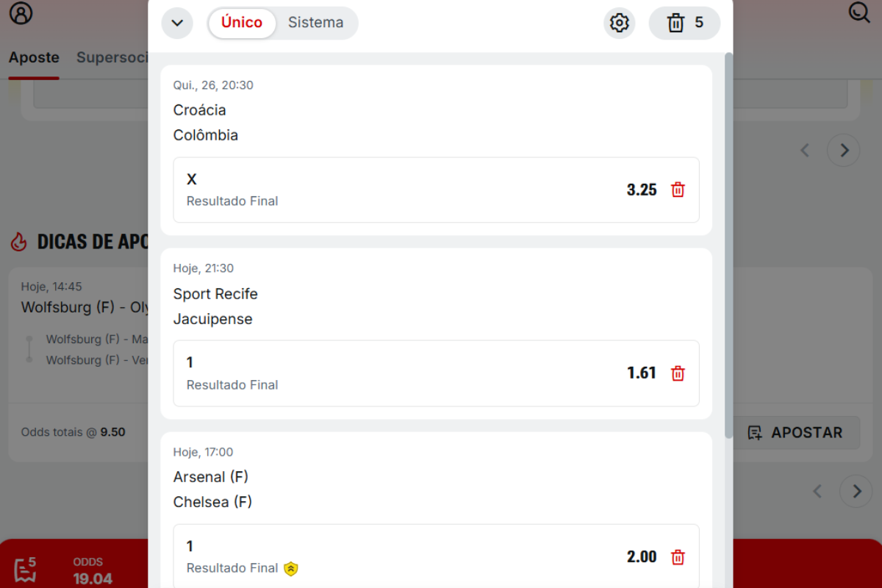Image resolution: width=882 pixels, height=588 pixels.
Task: Clear all 5 bets with the trash icon
Action: [684, 23]
